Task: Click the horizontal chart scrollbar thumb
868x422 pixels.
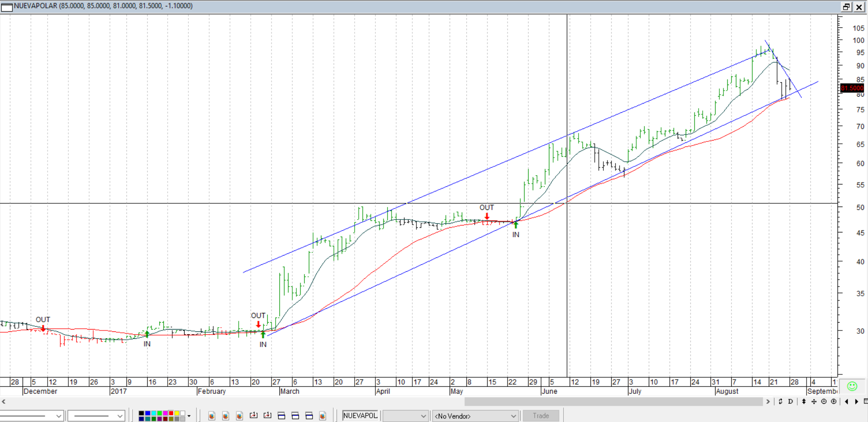Action: click(x=614, y=402)
